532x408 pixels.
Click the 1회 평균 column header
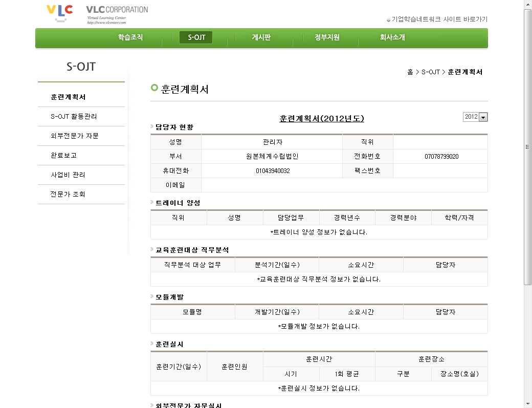tap(347, 374)
